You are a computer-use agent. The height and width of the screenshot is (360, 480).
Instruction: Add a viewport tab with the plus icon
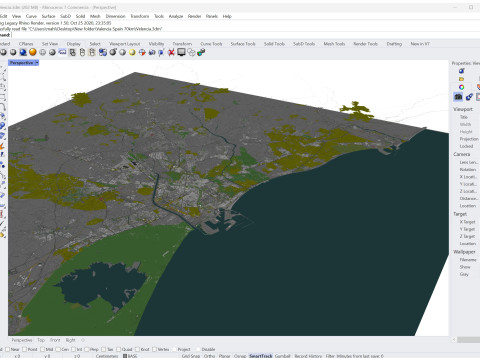click(83, 340)
